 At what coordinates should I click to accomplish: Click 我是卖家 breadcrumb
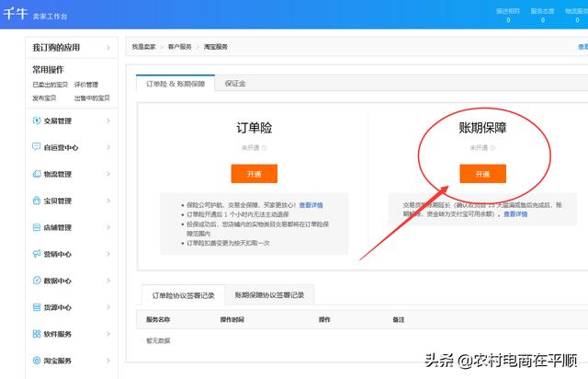coord(143,47)
